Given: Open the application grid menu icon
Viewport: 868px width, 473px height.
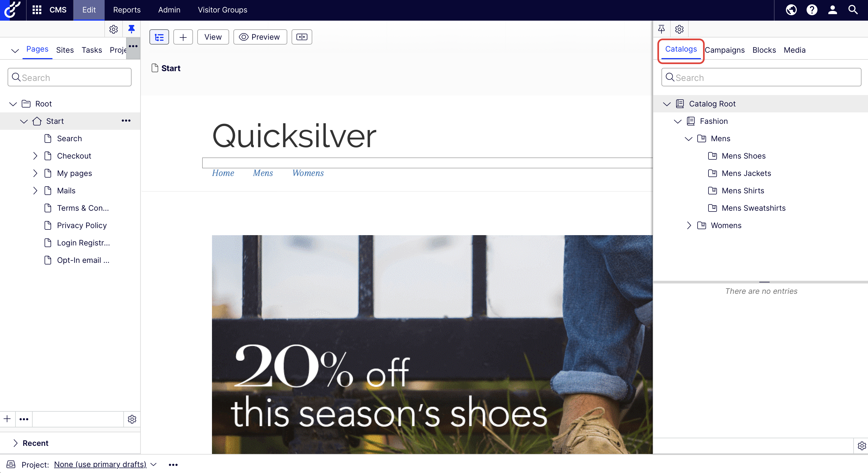Looking at the screenshot, I should tap(37, 10).
